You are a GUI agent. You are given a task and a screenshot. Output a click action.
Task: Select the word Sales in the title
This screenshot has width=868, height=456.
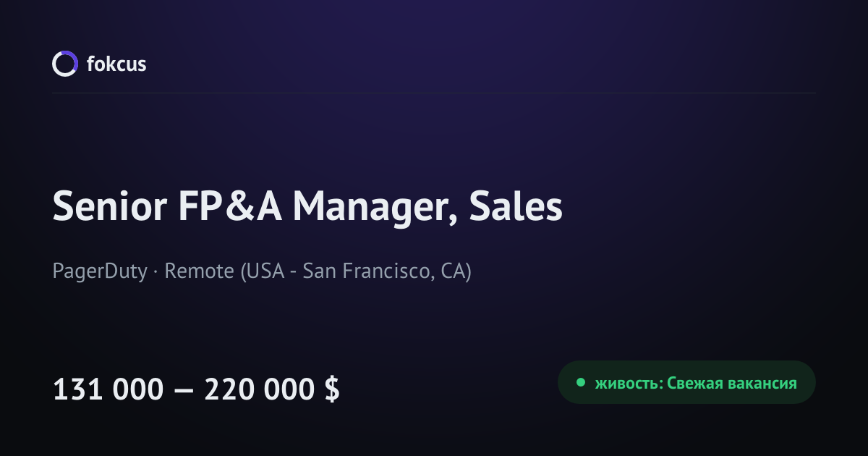point(516,207)
